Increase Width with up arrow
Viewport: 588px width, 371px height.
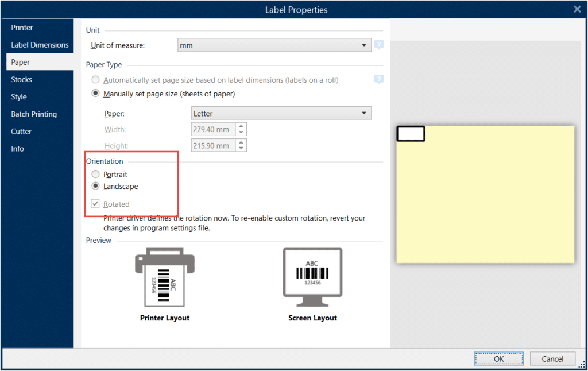pyautogui.click(x=241, y=126)
